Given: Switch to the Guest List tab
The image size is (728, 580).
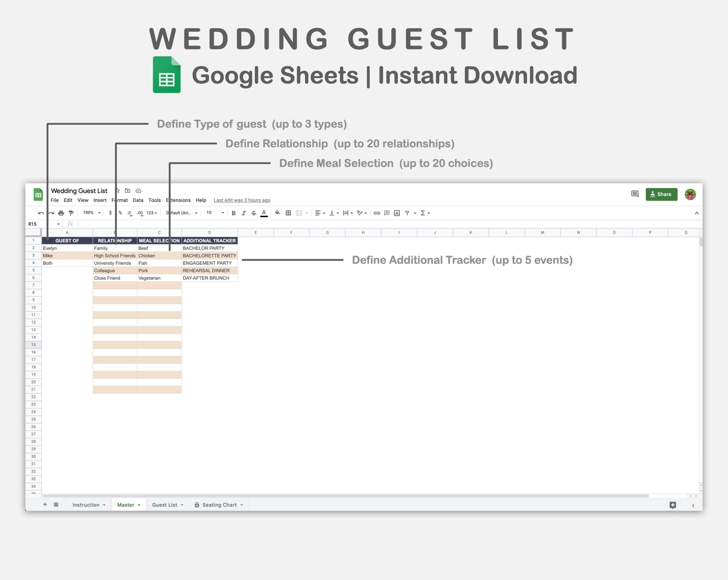Looking at the screenshot, I should tap(164, 504).
